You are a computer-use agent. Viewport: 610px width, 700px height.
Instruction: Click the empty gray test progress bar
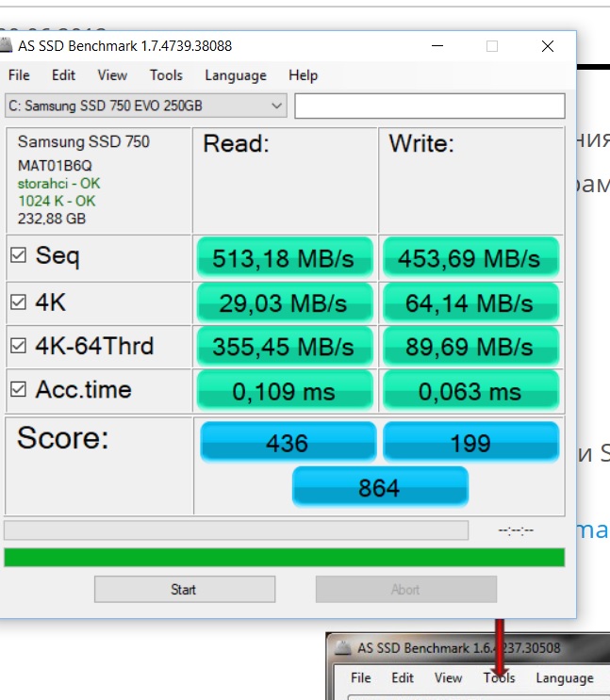(x=236, y=530)
